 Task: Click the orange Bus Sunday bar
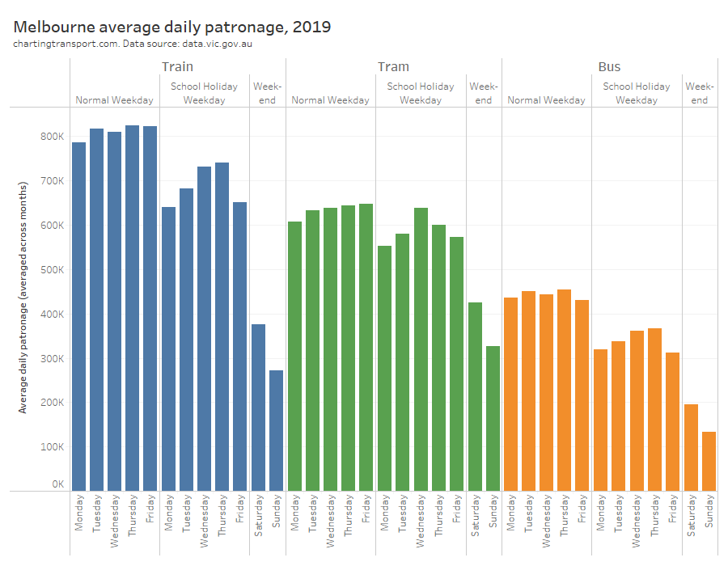pos(709,461)
